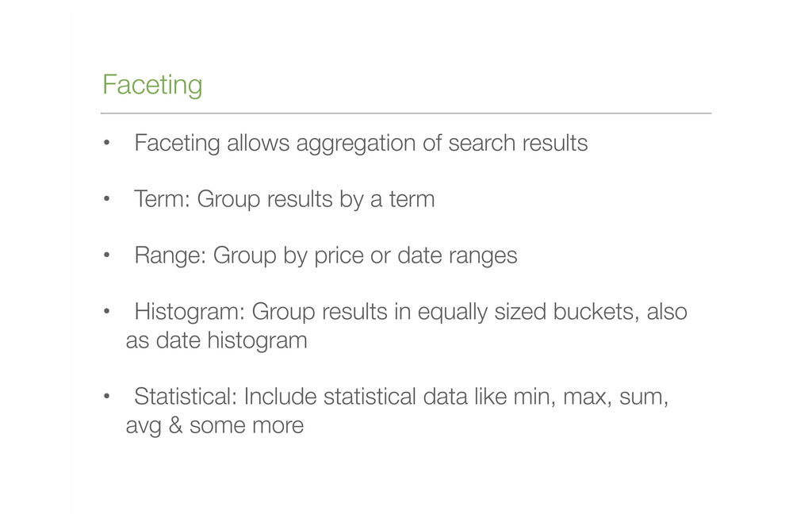Click the Statistical bullet's first line

click(x=401, y=397)
